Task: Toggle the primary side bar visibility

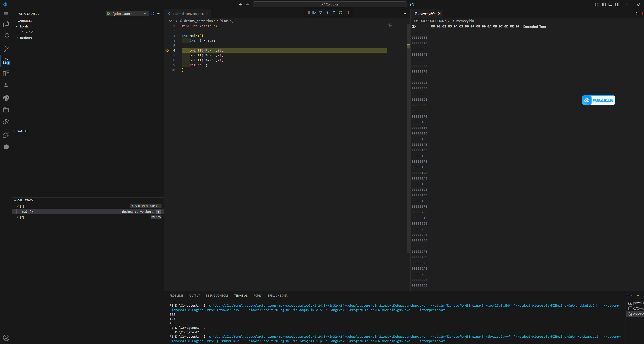Action: 603,4
